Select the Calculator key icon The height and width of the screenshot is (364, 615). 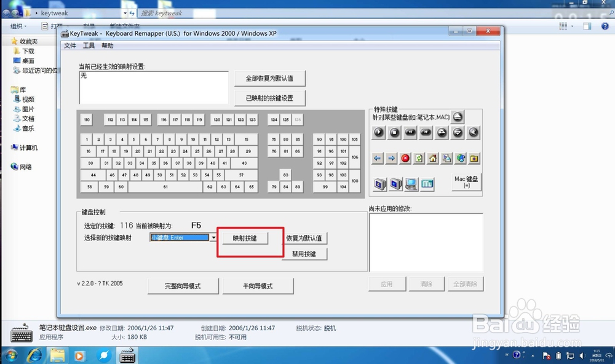[427, 184]
